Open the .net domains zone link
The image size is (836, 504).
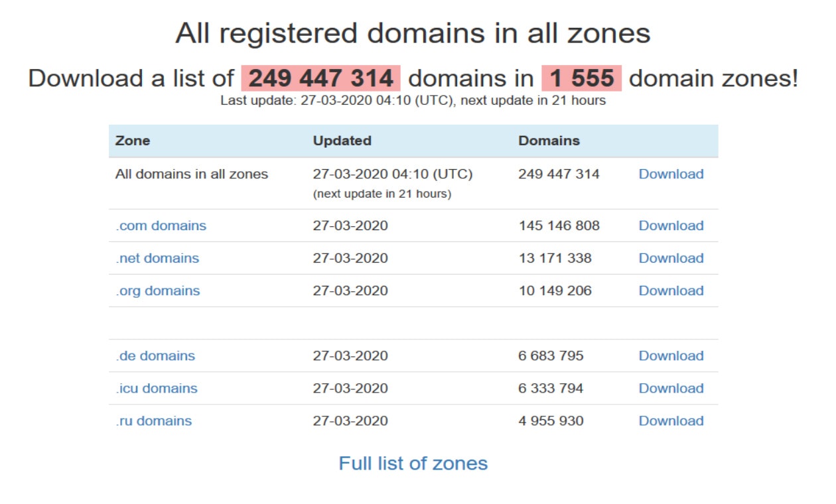coord(157,258)
